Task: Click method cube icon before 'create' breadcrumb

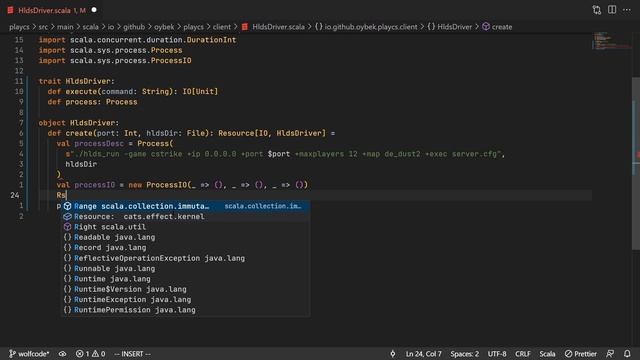Action: pyautogui.click(x=486, y=27)
